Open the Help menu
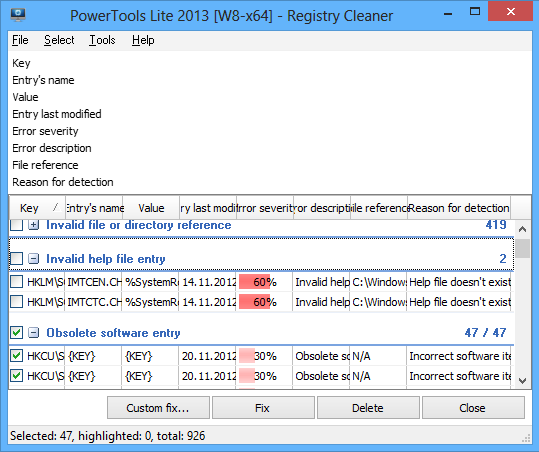 pos(143,40)
